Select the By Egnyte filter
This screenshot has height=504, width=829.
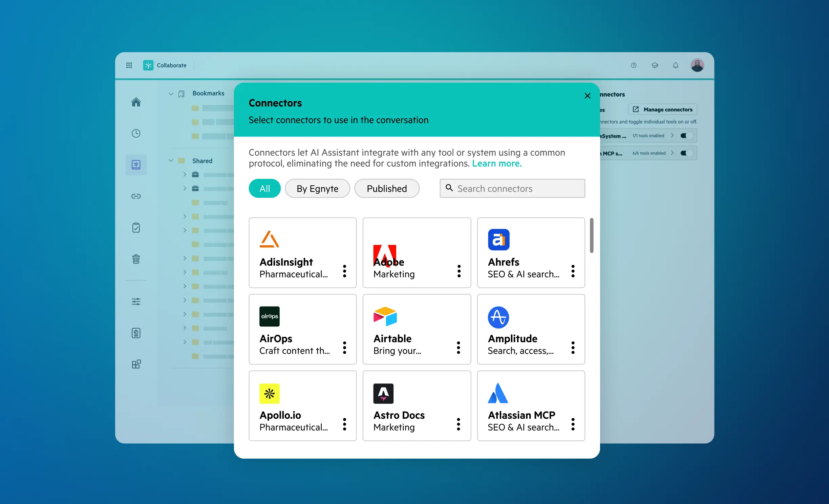click(x=317, y=188)
